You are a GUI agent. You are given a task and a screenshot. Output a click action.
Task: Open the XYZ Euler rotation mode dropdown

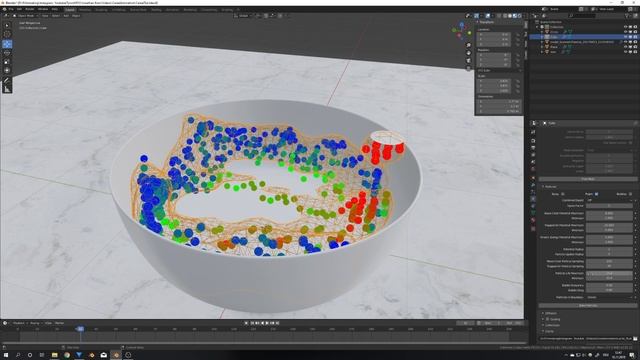tap(500, 70)
